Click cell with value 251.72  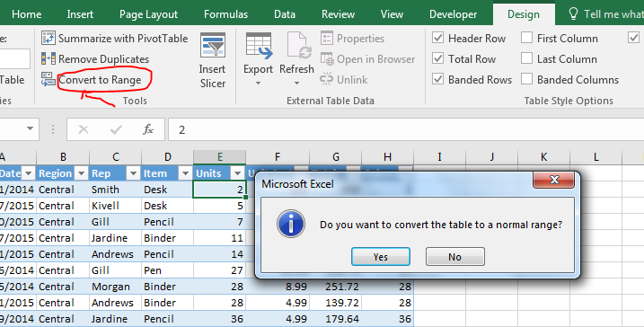pyautogui.click(x=336, y=287)
